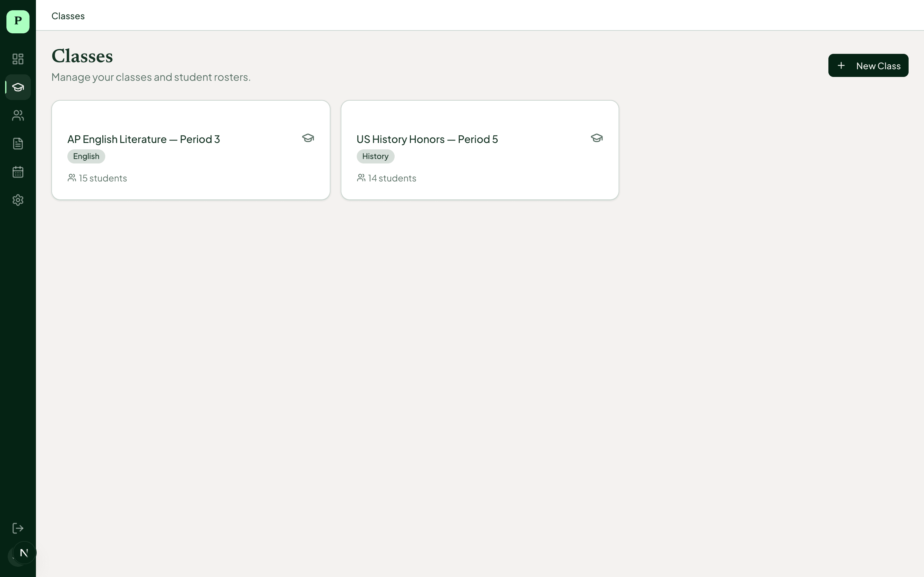Click the English subject tag
The height and width of the screenshot is (577, 924).
[x=86, y=156]
